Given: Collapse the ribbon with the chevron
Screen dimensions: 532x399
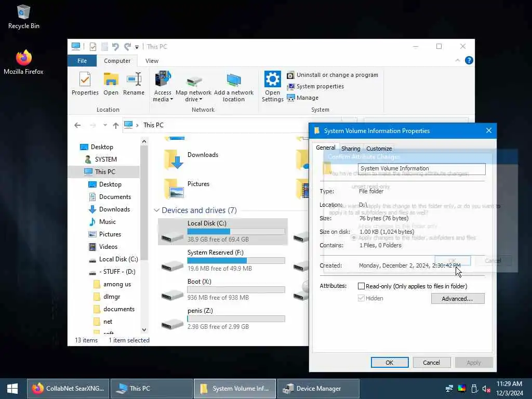Looking at the screenshot, I should click(457, 60).
